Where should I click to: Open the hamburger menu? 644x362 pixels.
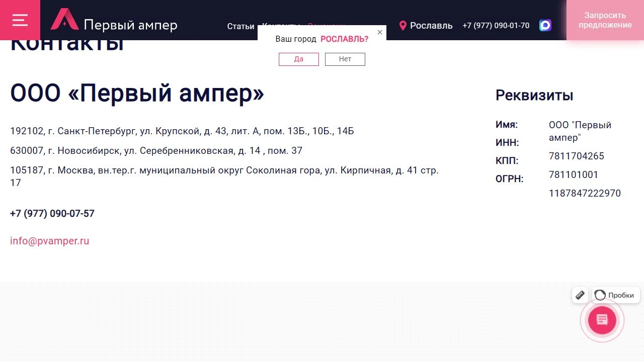click(x=20, y=20)
